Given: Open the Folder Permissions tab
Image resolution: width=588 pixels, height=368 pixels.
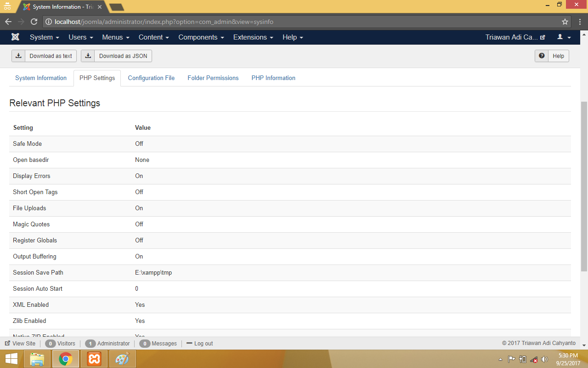Looking at the screenshot, I should point(213,78).
